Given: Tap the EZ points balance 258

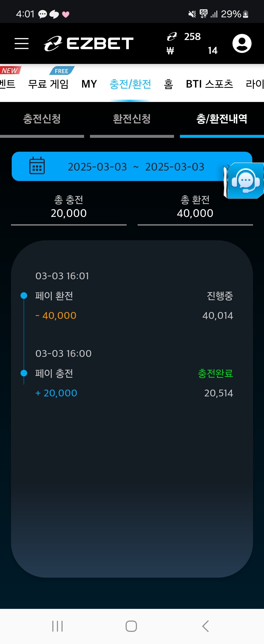Looking at the screenshot, I should [192, 37].
